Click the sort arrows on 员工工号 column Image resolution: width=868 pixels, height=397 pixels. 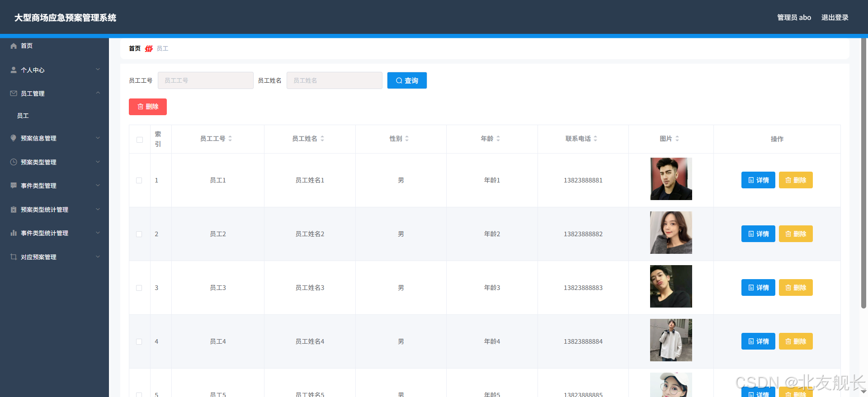[x=230, y=139]
